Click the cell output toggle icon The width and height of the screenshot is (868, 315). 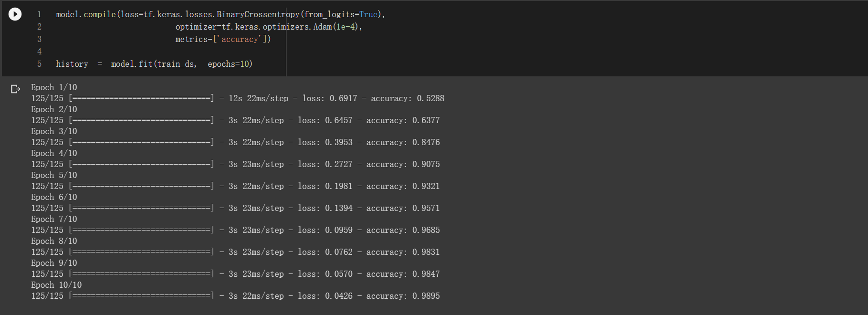pyautogui.click(x=15, y=89)
